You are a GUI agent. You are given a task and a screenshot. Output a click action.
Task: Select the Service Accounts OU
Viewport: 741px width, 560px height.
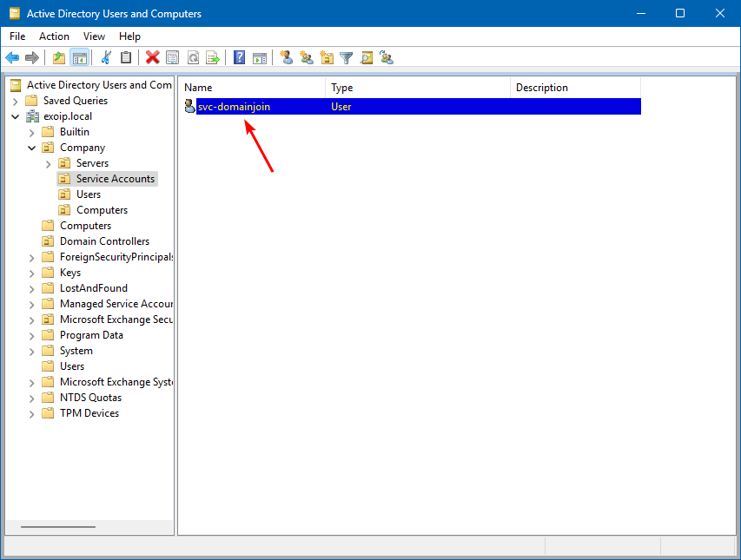pyautogui.click(x=116, y=179)
